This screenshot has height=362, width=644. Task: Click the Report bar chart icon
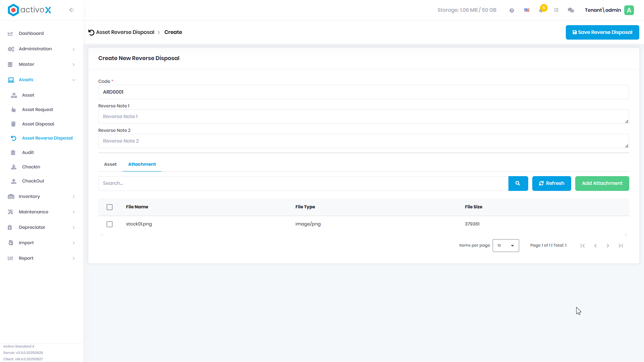(10, 258)
